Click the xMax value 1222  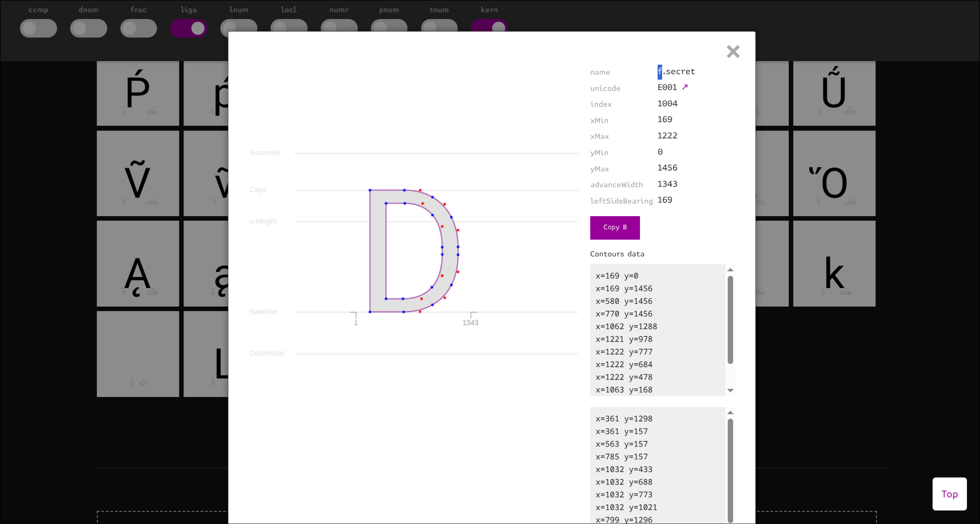pyautogui.click(x=668, y=136)
